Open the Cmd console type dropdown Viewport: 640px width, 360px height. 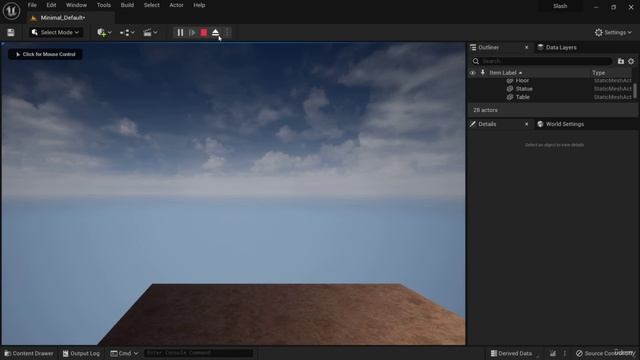pos(124,353)
